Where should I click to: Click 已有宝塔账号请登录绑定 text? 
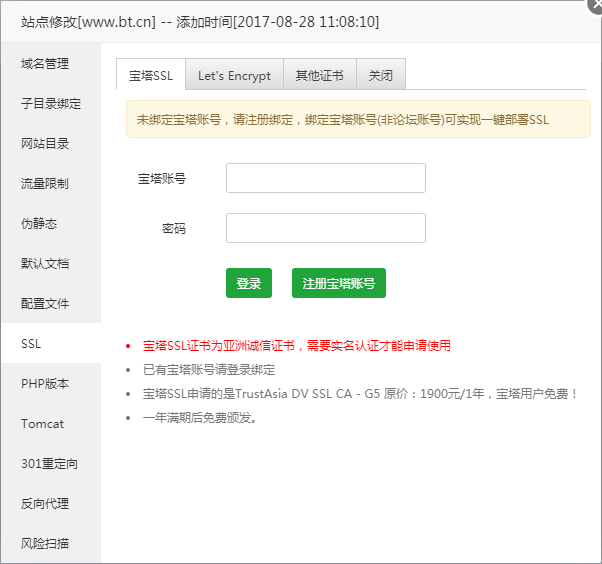pyautogui.click(x=209, y=369)
